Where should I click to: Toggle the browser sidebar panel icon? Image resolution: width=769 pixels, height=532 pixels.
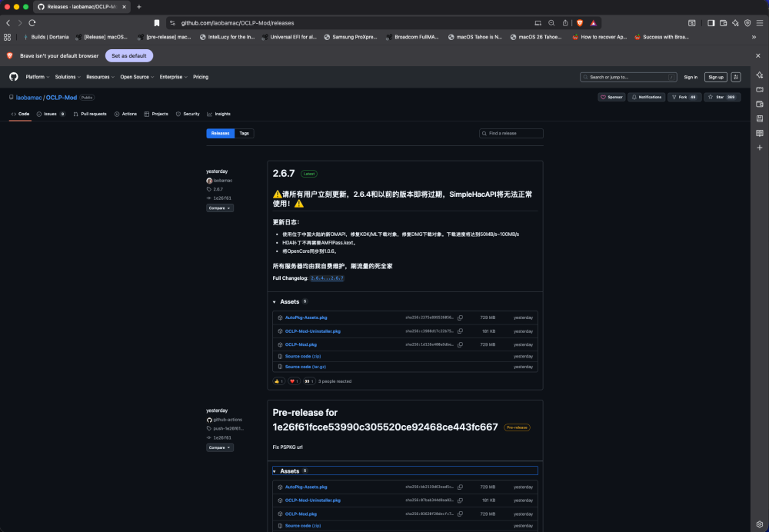(711, 23)
